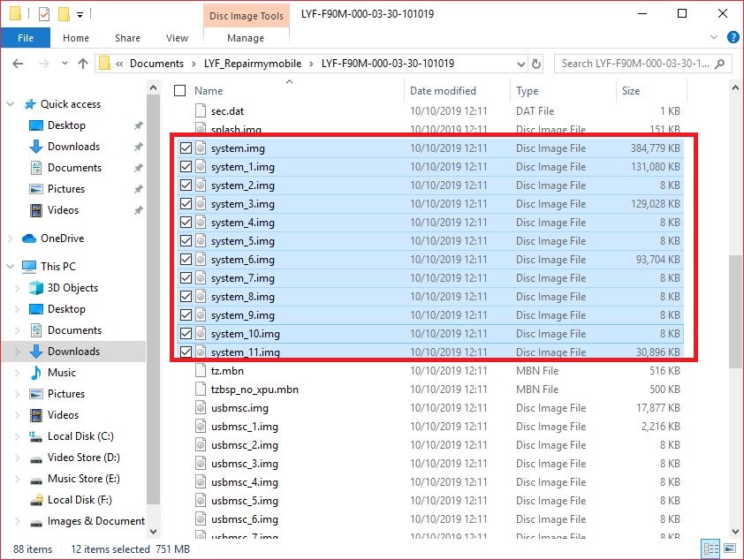This screenshot has height=560, width=744.
Task: Click the Music note icon in sidebar
Action: pyautogui.click(x=36, y=373)
